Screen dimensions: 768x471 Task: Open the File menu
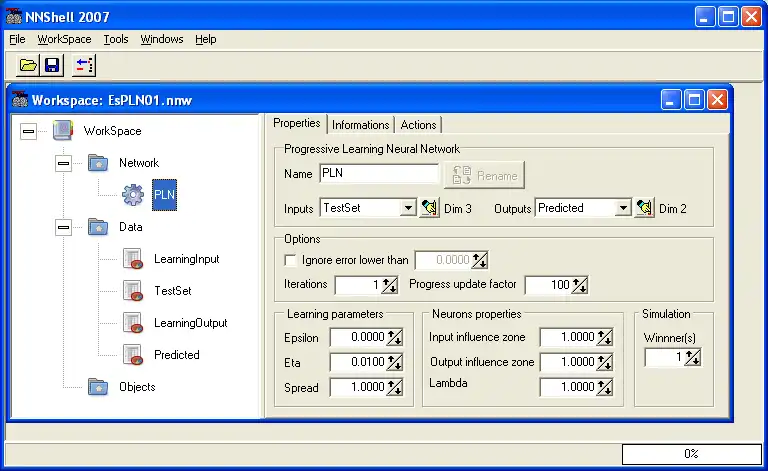[x=17, y=39]
